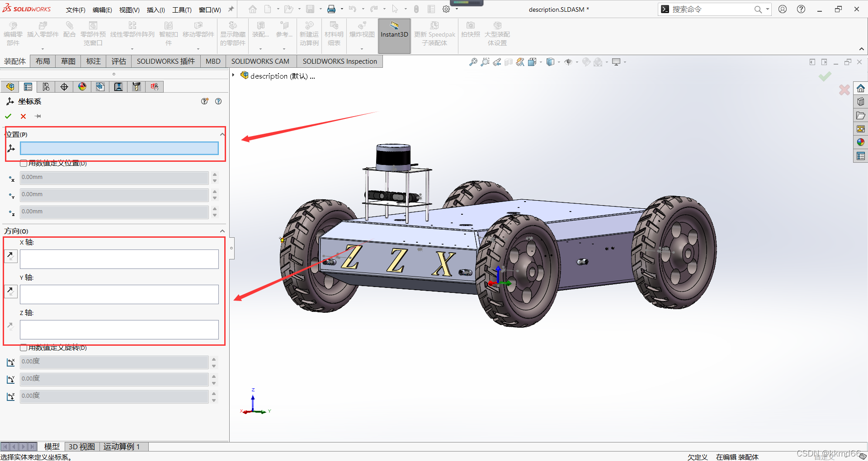
Task: Open the 编辑(E) menu
Action: click(x=102, y=9)
